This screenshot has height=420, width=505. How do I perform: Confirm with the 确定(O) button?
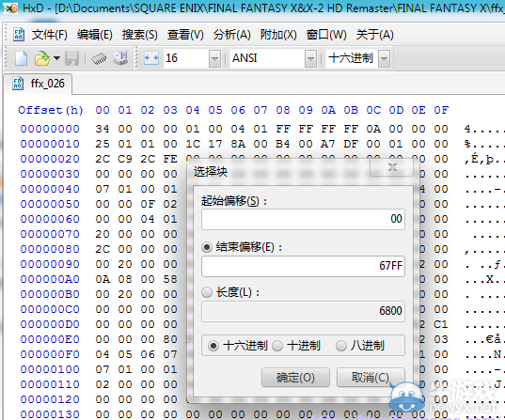click(x=295, y=377)
